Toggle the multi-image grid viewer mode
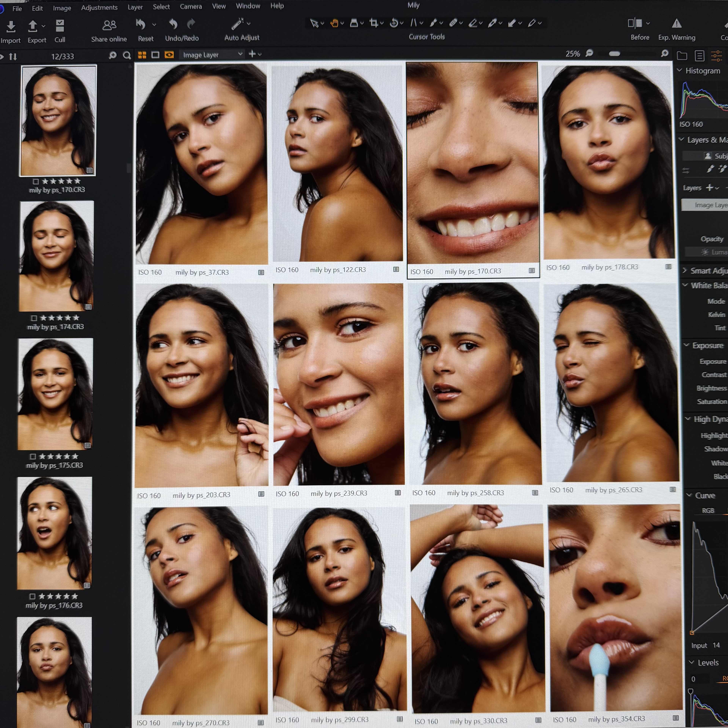 point(142,55)
